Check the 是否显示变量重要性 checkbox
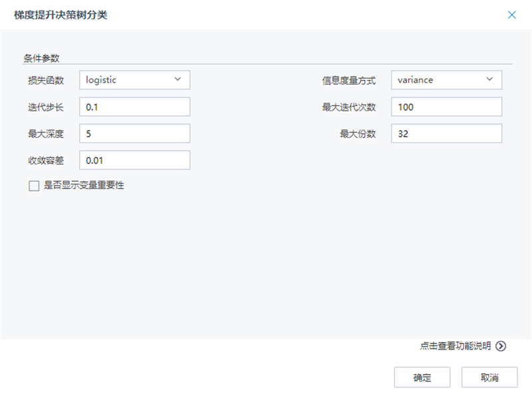The width and height of the screenshot is (532, 398). coord(31,186)
